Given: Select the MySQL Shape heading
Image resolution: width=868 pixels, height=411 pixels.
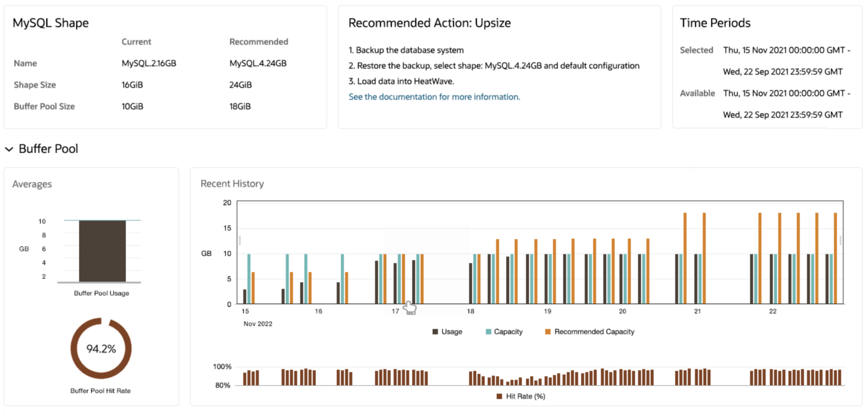Looking at the screenshot, I should (x=51, y=23).
